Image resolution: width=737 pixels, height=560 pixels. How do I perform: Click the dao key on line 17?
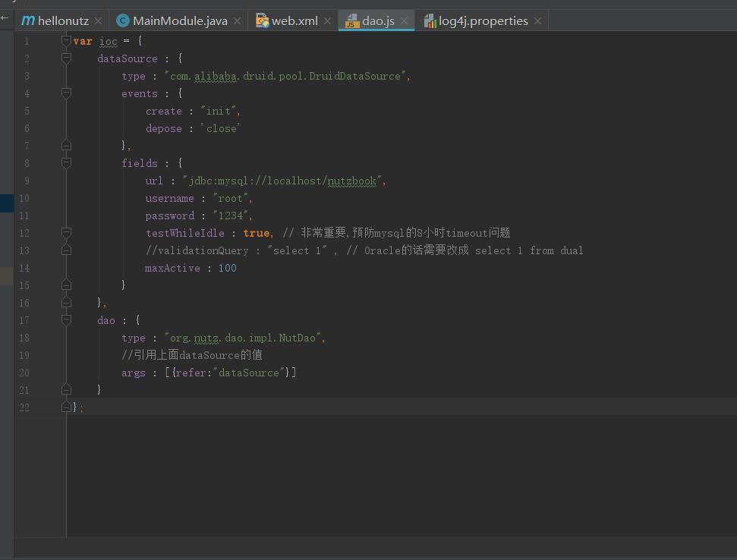tap(106, 320)
